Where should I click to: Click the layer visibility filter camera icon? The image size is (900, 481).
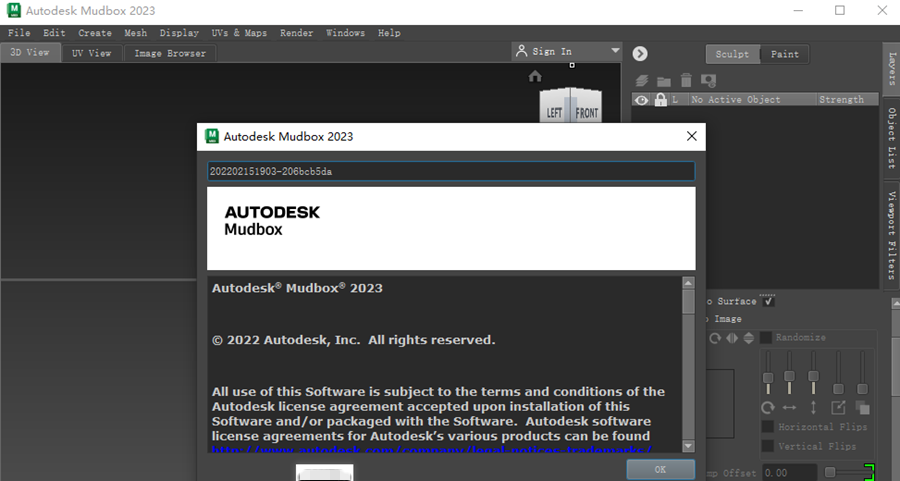pos(708,81)
